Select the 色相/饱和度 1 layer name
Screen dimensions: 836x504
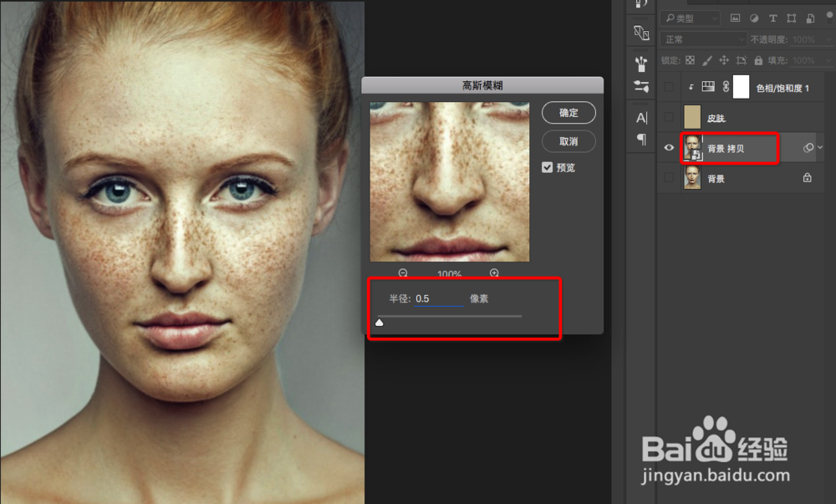pyautogui.click(x=782, y=88)
